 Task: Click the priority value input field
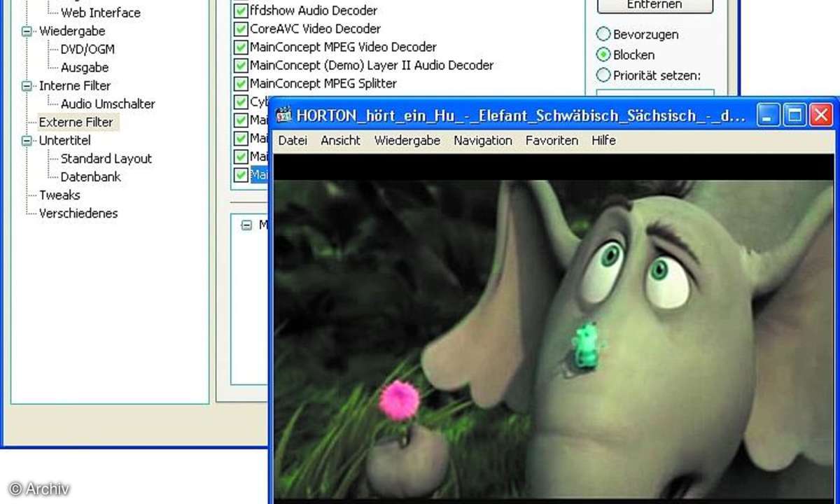(x=655, y=93)
